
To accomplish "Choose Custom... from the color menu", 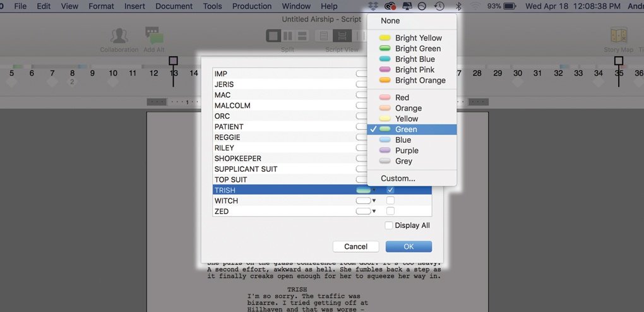I will tap(398, 178).
